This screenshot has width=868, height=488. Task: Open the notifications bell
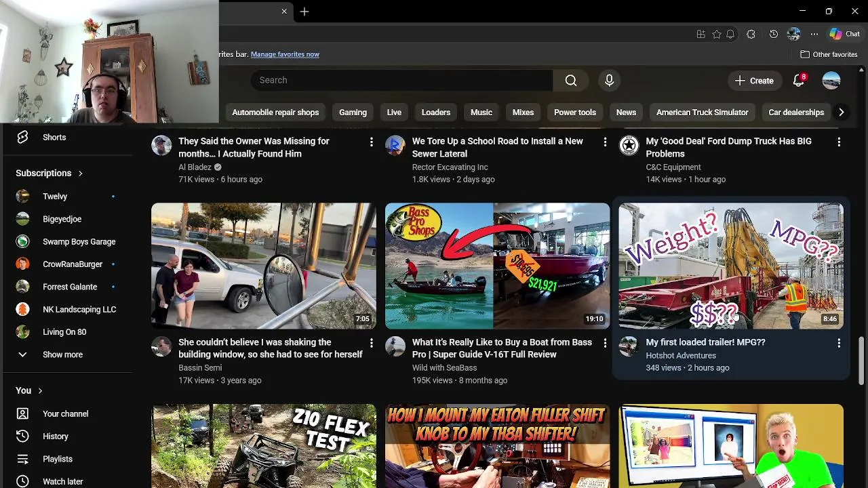[799, 80]
